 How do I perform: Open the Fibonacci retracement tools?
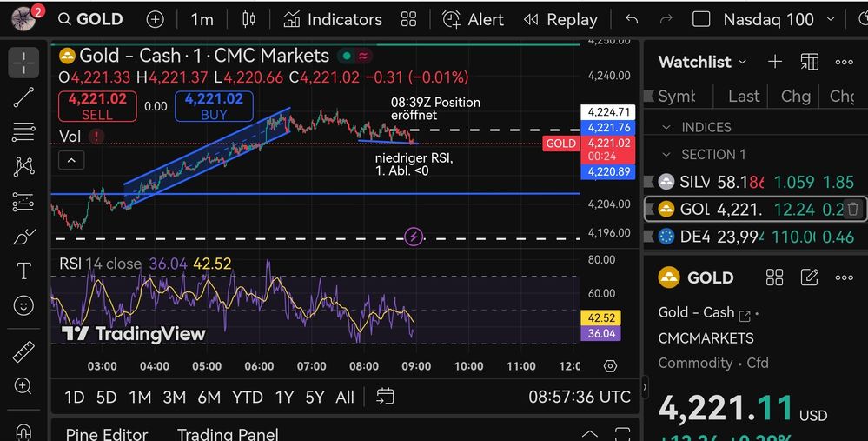[23, 132]
